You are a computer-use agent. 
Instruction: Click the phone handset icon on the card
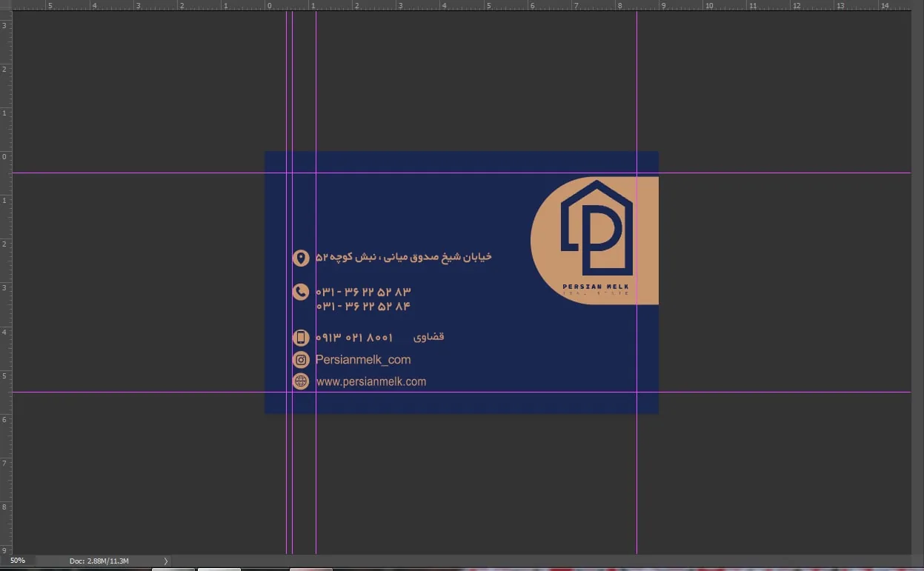pyautogui.click(x=301, y=292)
